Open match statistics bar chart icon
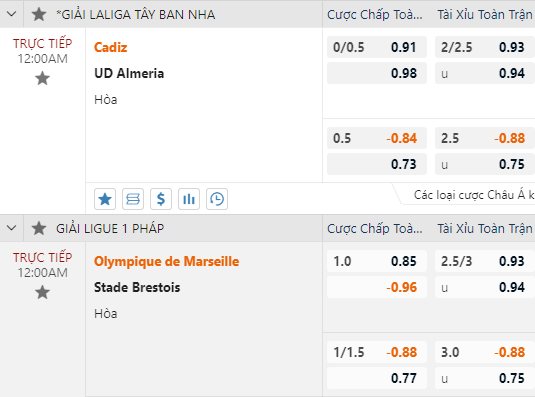 click(189, 199)
